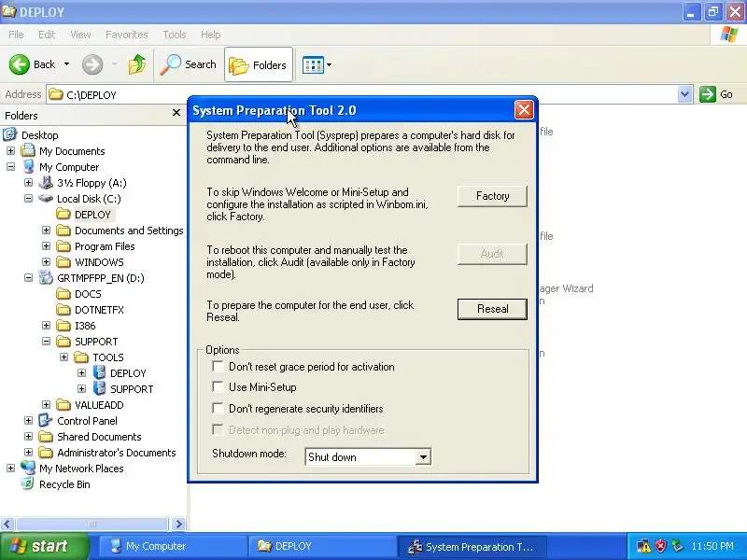Toggle the Folders toolbar button
747x560 pixels.
(x=259, y=64)
